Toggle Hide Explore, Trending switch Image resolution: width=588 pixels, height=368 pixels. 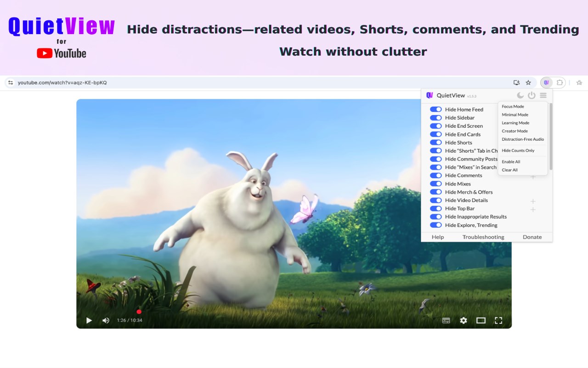(x=435, y=225)
